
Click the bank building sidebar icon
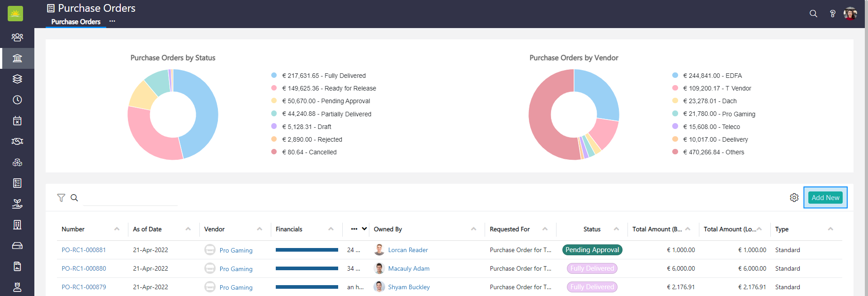point(17,58)
